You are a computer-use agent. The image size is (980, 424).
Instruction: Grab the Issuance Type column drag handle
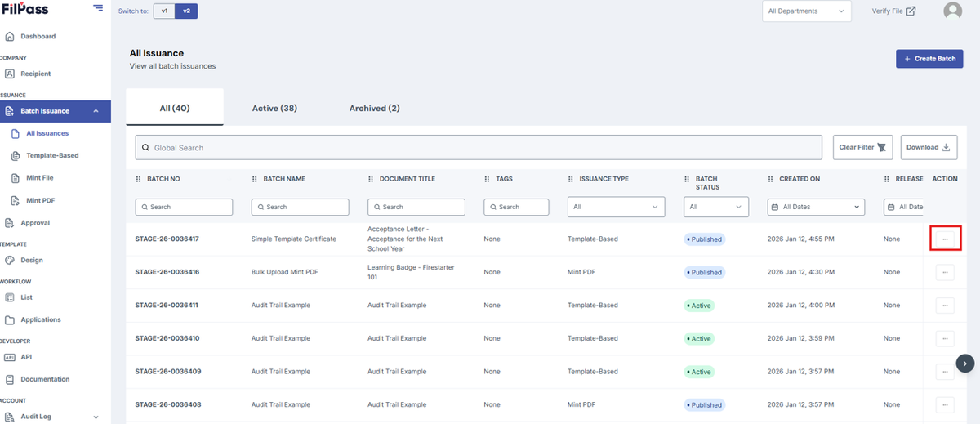(571, 179)
